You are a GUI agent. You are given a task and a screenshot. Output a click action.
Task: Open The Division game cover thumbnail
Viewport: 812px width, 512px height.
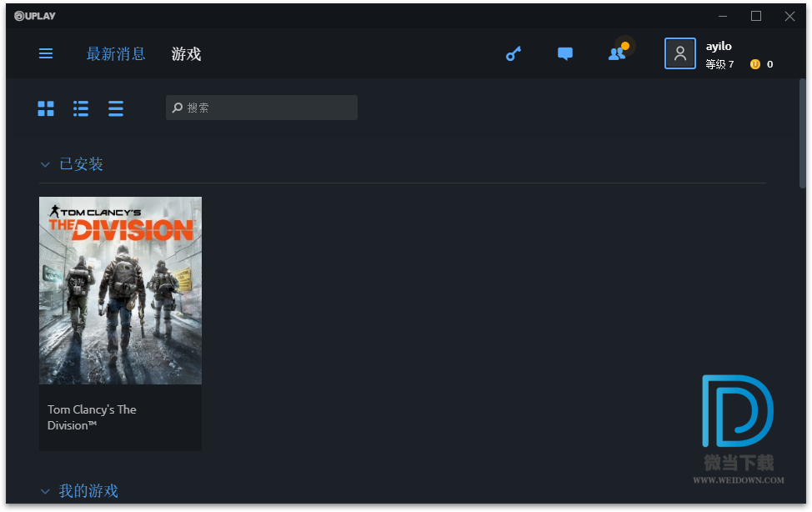coord(120,290)
